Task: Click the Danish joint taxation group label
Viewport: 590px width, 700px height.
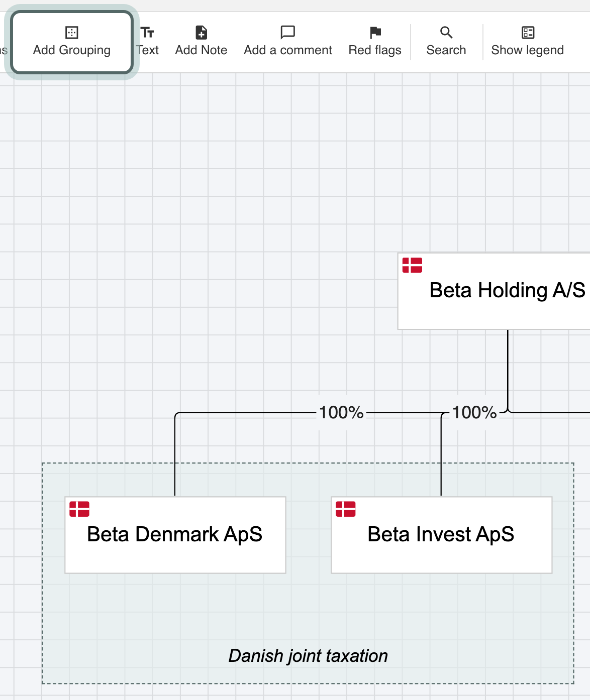Action: point(308,656)
